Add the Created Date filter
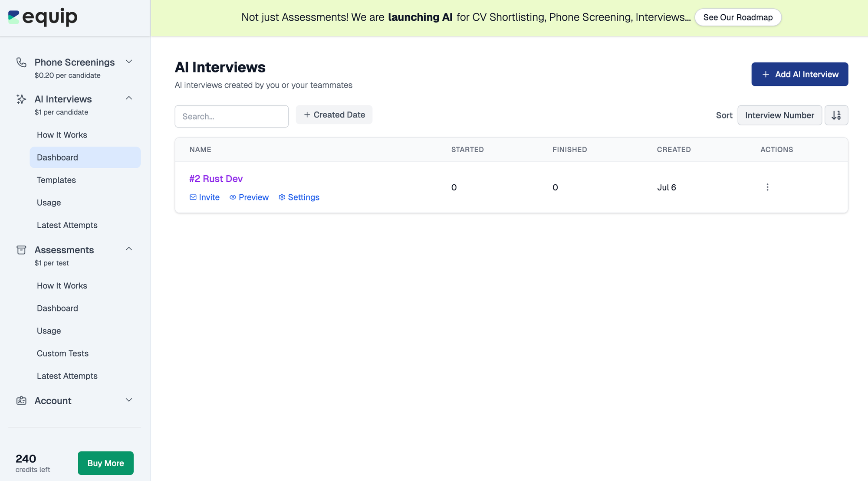 (x=334, y=115)
